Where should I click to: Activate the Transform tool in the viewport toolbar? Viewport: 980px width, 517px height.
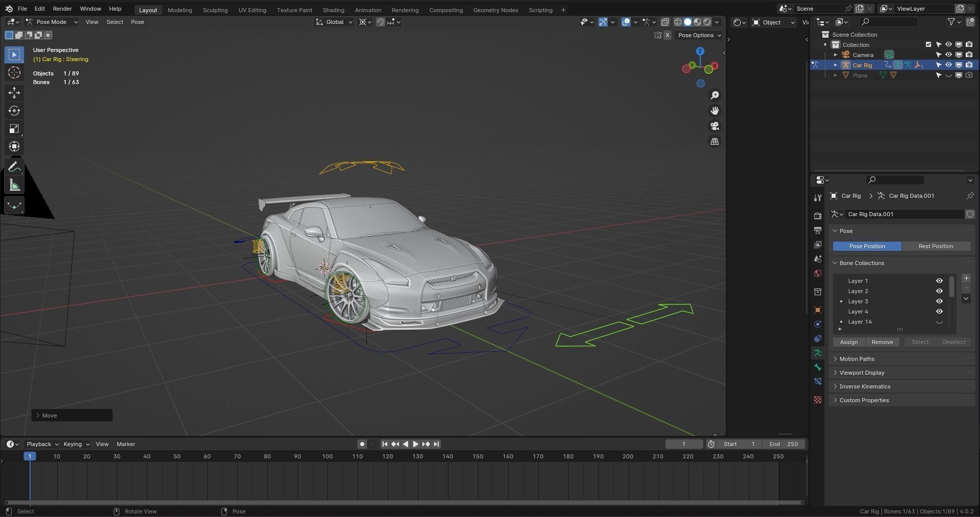14,146
